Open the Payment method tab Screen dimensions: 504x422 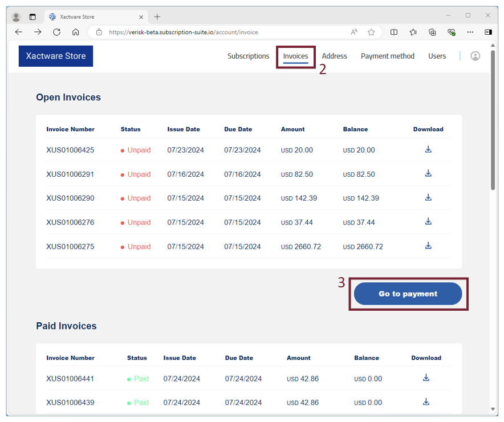pos(387,56)
